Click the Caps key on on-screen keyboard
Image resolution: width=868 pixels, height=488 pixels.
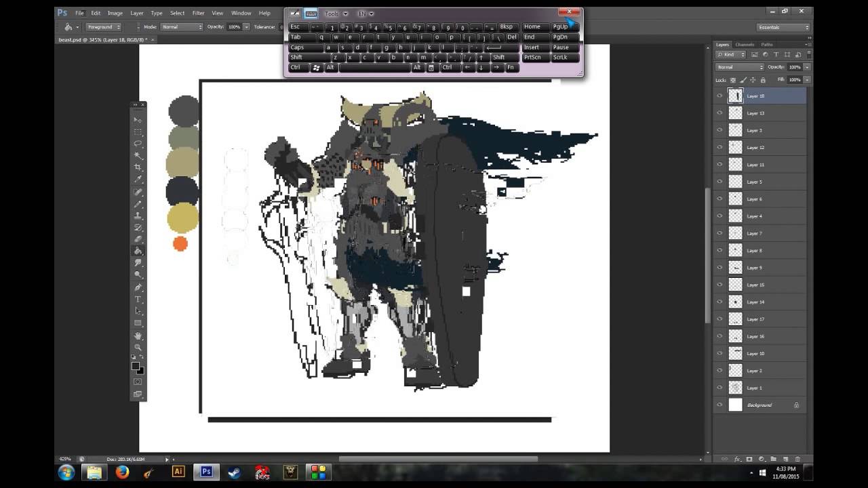coord(306,47)
